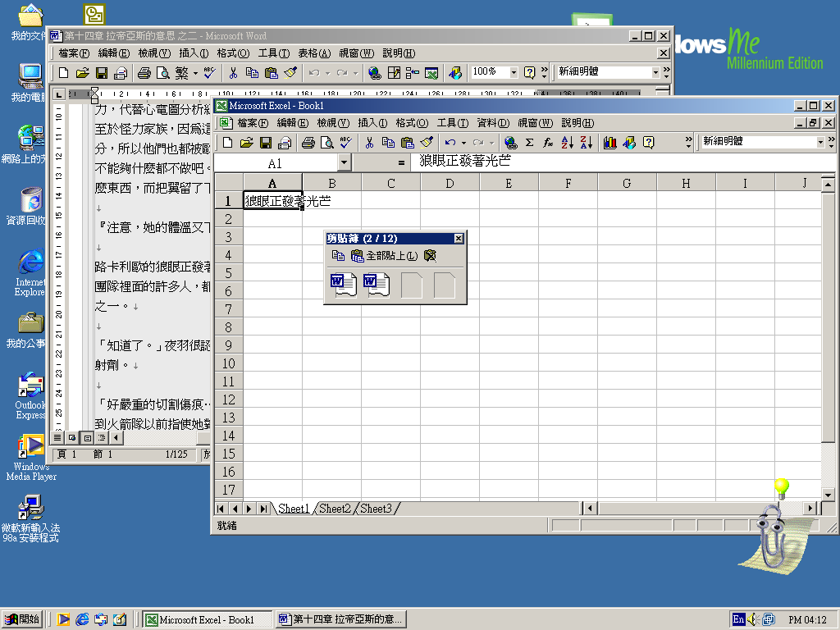The height and width of the screenshot is (630, 840).
Task: Open Word font name dropdown
Action: tap(655, 72)
